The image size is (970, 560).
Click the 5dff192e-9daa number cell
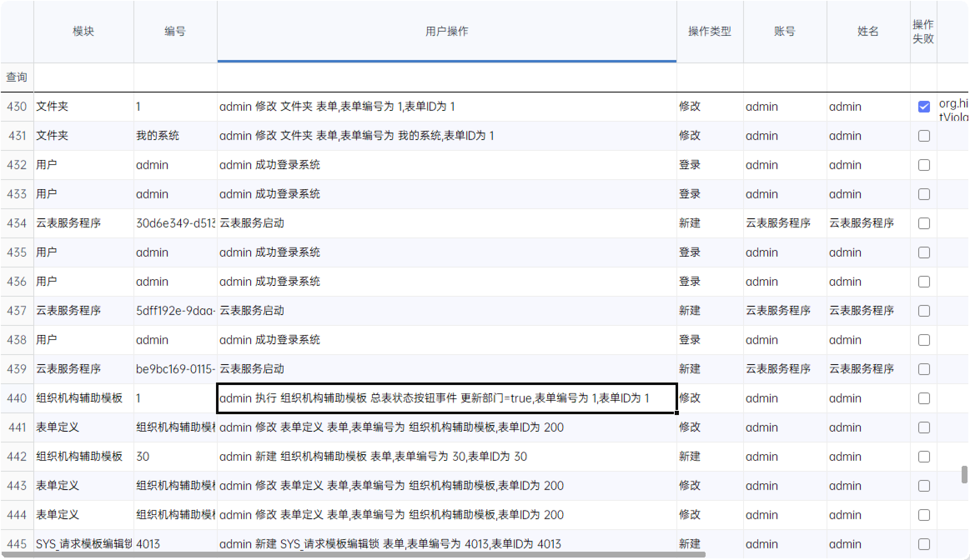pos(175,311)
